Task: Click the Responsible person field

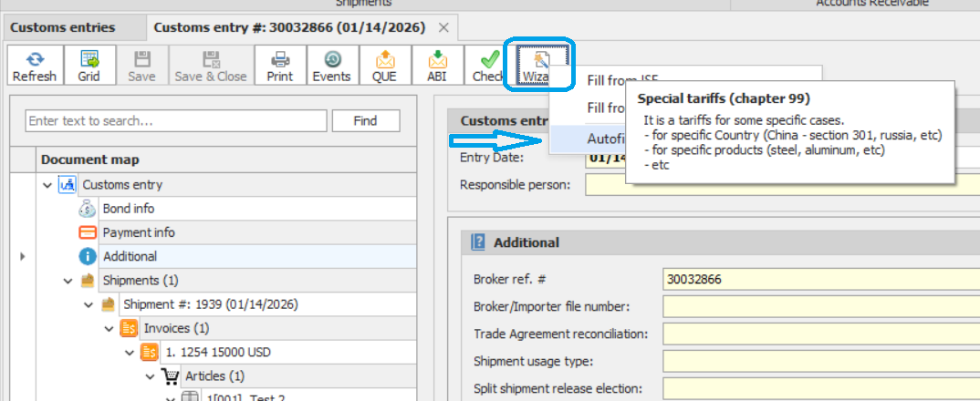Action: click(x=783, y=185)
